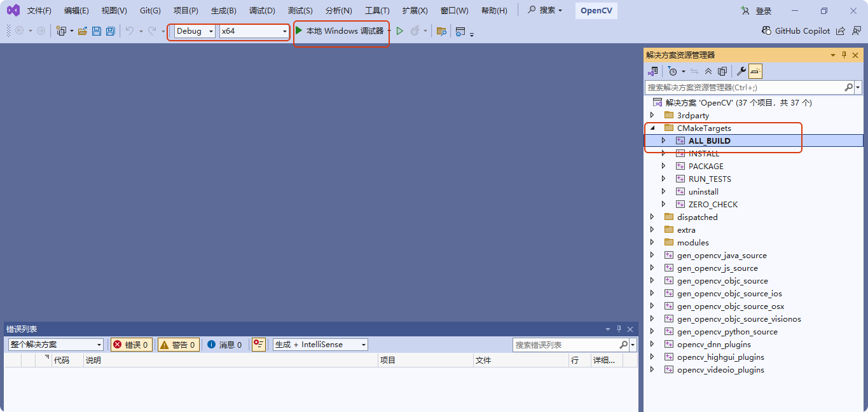Open the 工具(T) tools menu

[x=377, y=11]
